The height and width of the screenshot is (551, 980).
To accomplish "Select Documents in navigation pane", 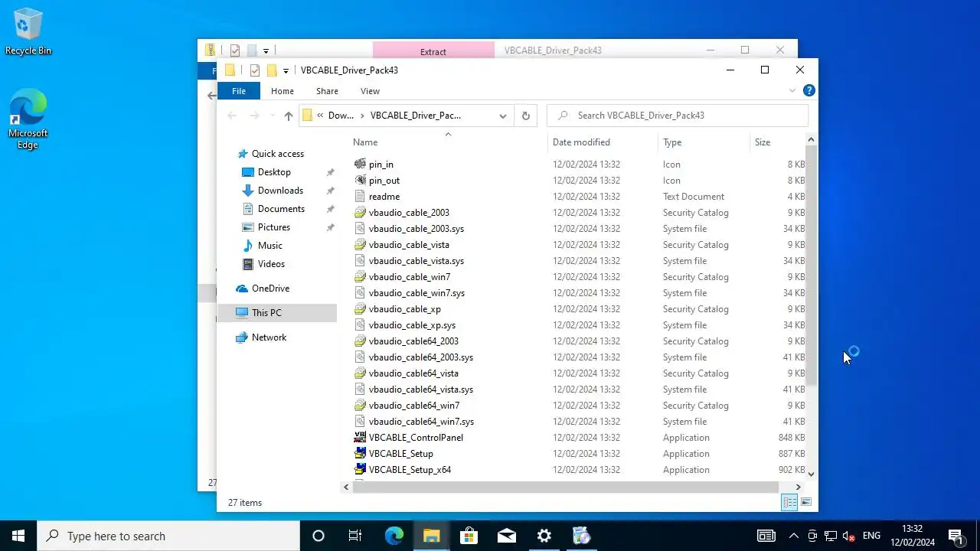I will tap(281, 209).
